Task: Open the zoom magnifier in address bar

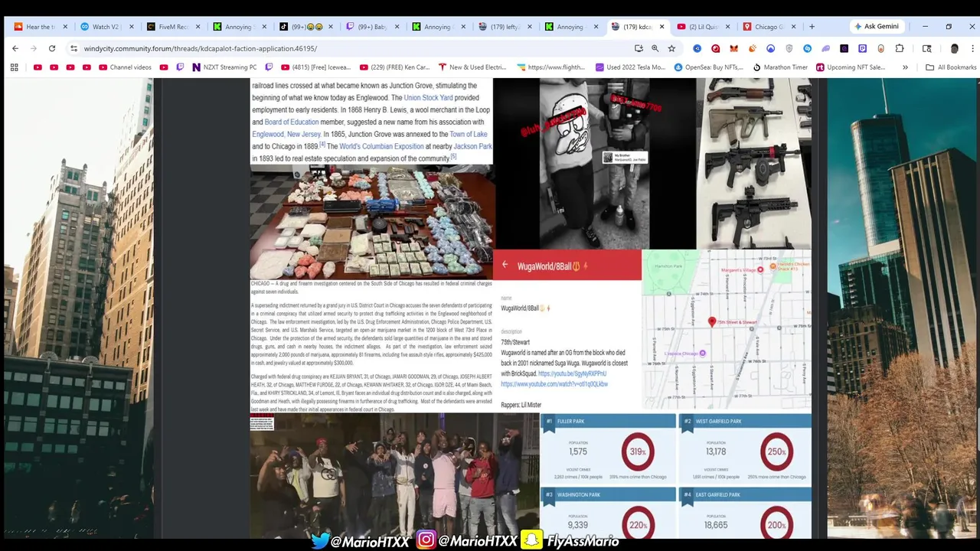Action: [655, 48]
